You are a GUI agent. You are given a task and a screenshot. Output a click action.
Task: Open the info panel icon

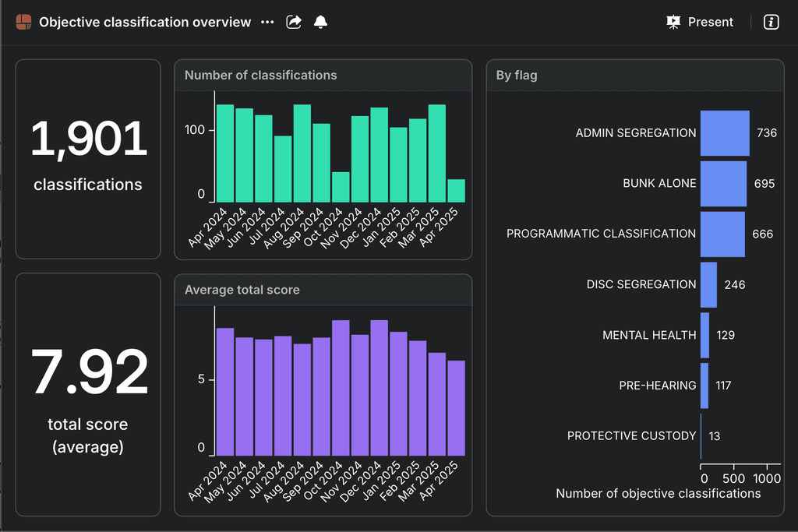pos(771,23)
